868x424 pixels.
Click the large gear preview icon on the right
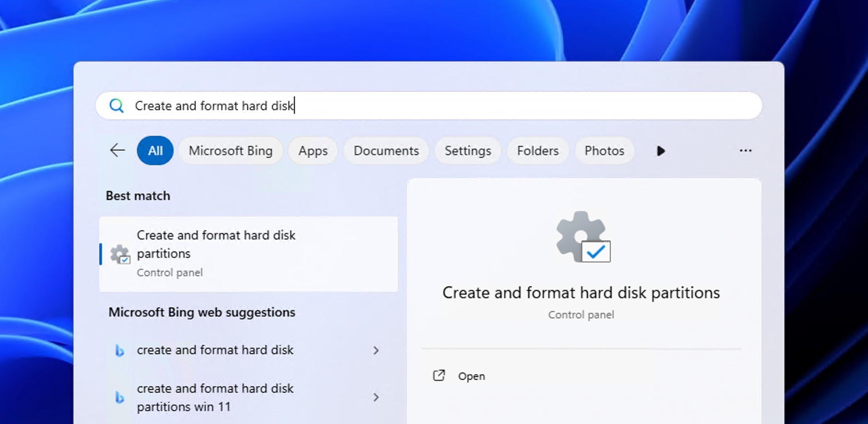tap(581, 237)
